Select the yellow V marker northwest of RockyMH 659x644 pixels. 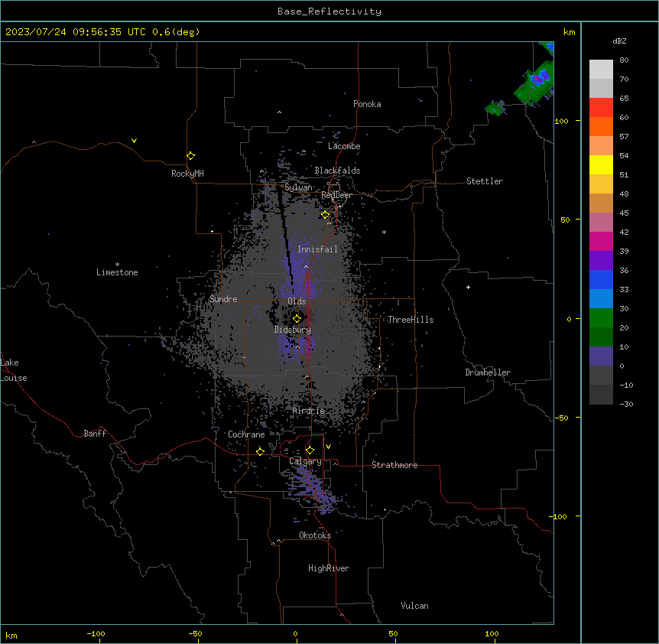click(x=134, y=141)
